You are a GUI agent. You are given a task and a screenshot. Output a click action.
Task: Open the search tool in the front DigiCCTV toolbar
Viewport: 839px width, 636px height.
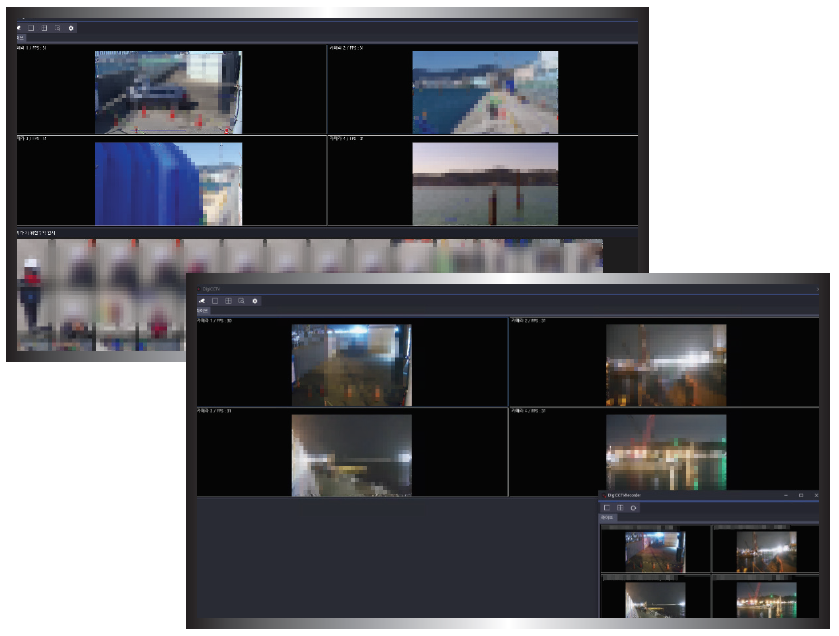point(241,301)
